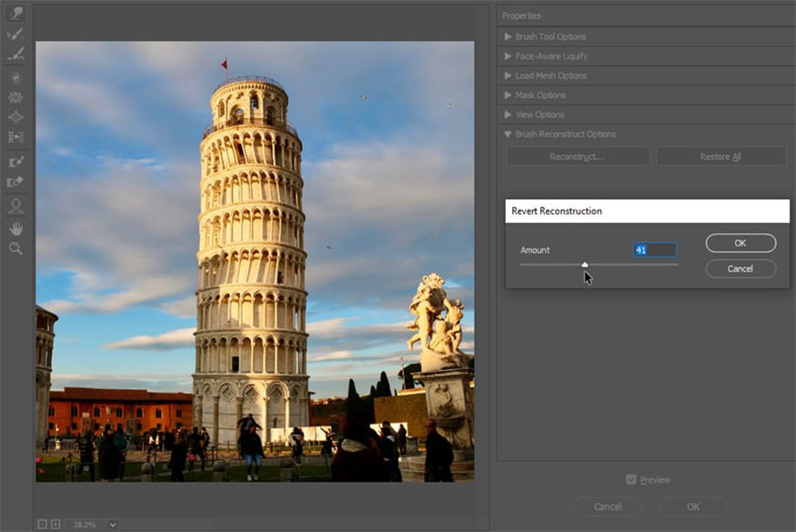796x532 pixels.
Task: Select the Reconstruct tool
Action: coord(14,35)
